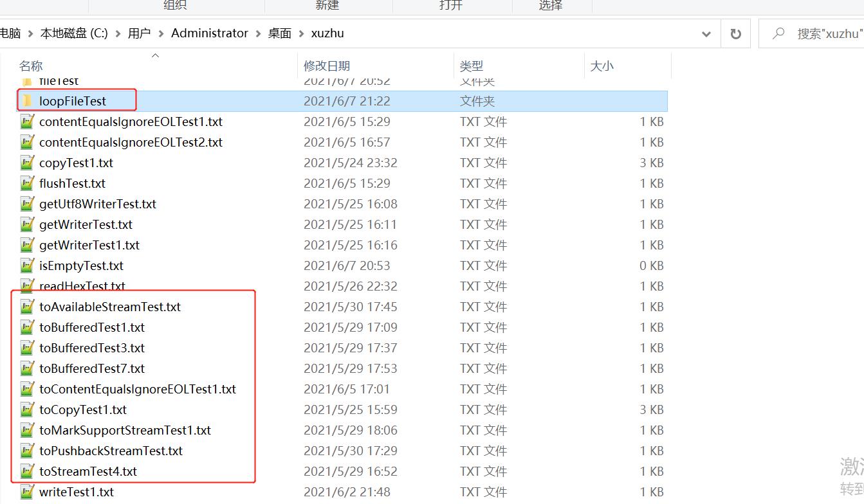Click writeTest1.txt file icon
Screen dimensions: 864x504
pyautogui.click(x=27, y=492)
